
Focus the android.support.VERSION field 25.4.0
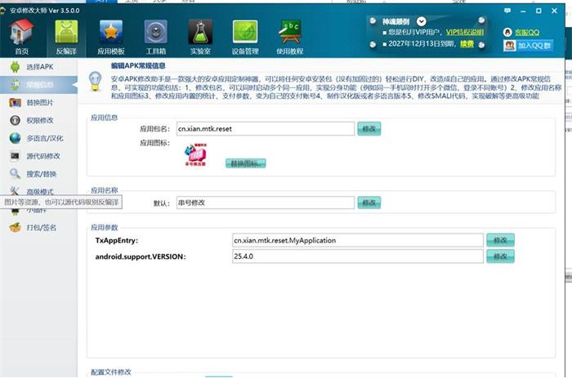coord(358,256)
